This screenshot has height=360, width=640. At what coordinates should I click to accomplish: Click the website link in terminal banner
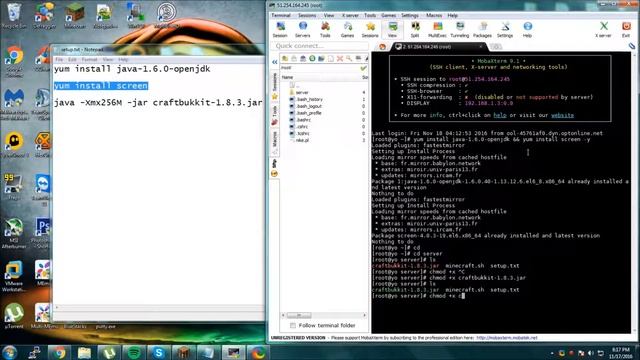pyautogui.click(x=562, y=116)
